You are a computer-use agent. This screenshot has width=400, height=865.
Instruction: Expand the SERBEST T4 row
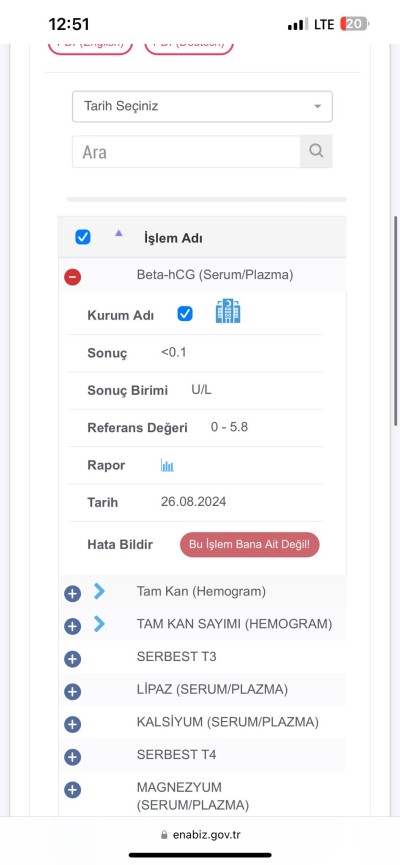(72, 757)
